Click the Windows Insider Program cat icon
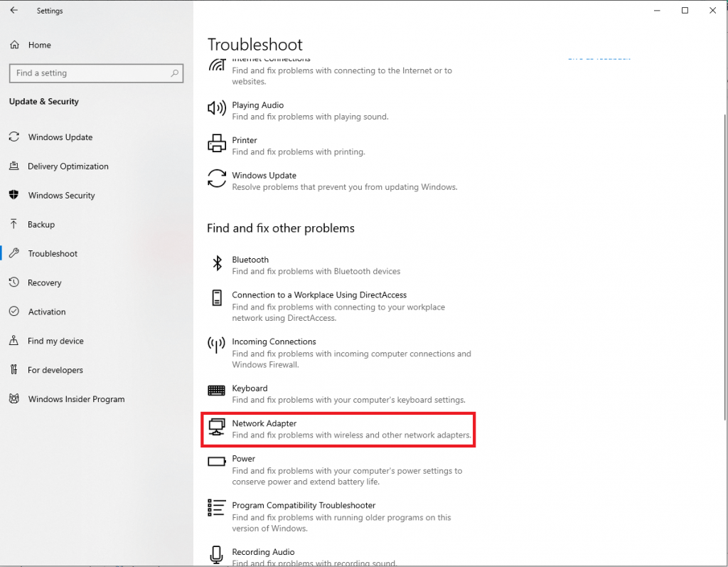 coord(14,399)
